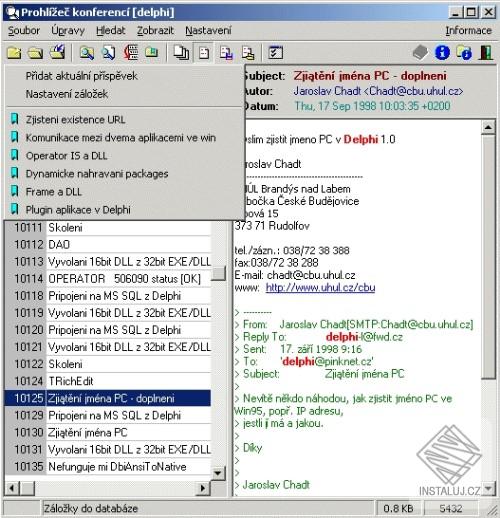Click the exit door icon

coord(486,53)
